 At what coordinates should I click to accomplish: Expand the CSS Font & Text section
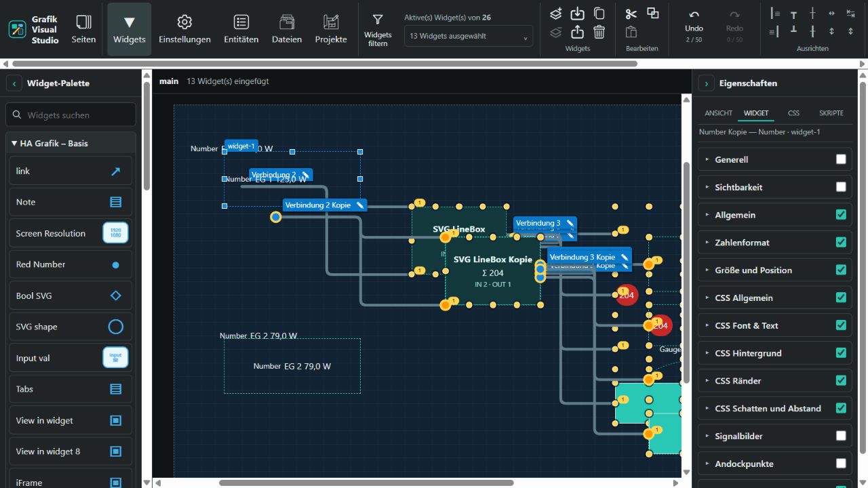(775, 325)
